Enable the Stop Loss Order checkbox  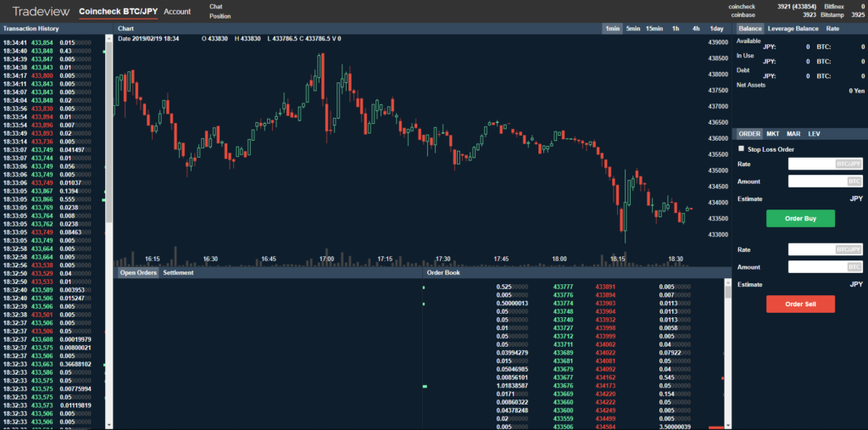(743, 148)
